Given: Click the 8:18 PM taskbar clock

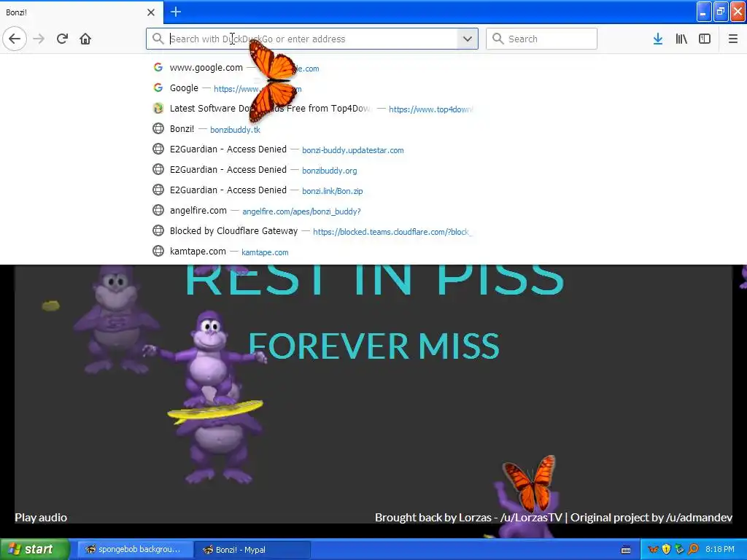Looking at the screenshot, I should 720,550.
